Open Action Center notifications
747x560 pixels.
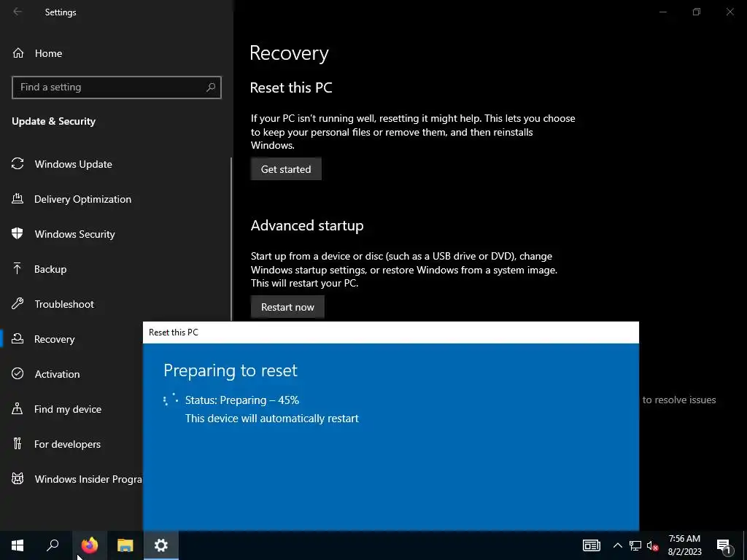pyautogui.click(x=724, y=545)
